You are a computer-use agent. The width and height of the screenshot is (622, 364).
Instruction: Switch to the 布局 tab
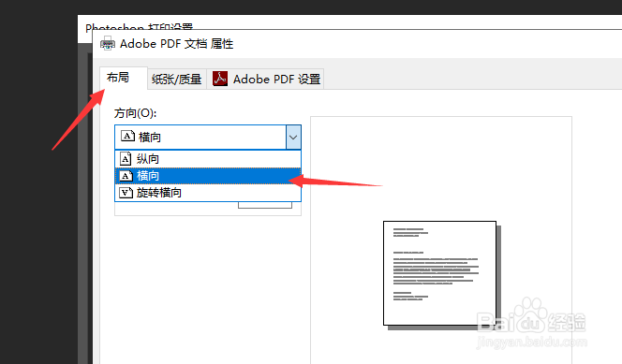click(x=123, y=78)
